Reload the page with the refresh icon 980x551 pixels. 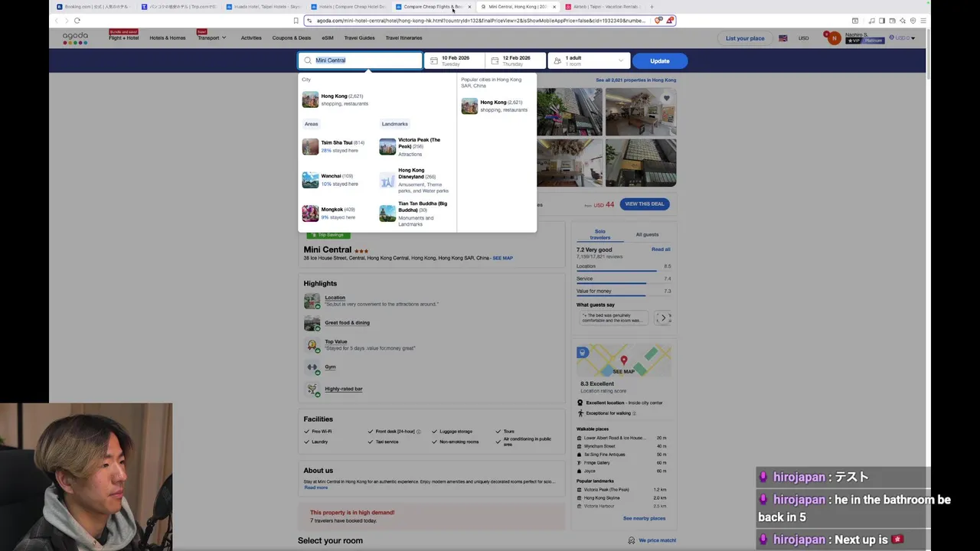click(x=77, y=21)
